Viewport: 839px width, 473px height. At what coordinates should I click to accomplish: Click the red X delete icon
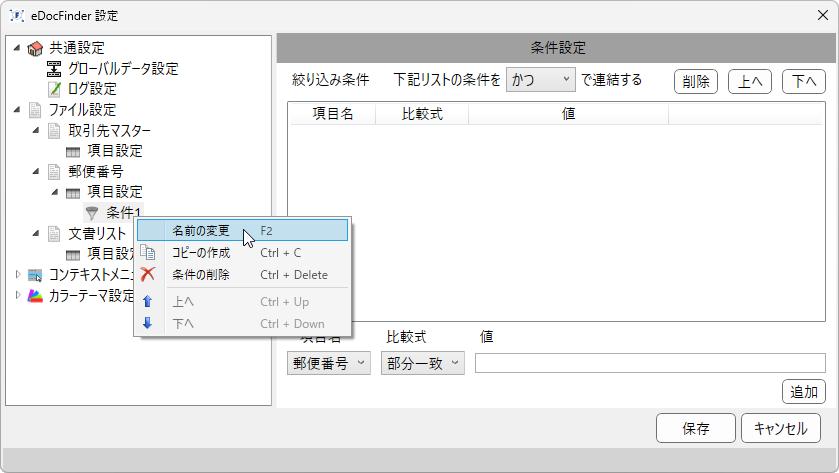tap(148, 274)
